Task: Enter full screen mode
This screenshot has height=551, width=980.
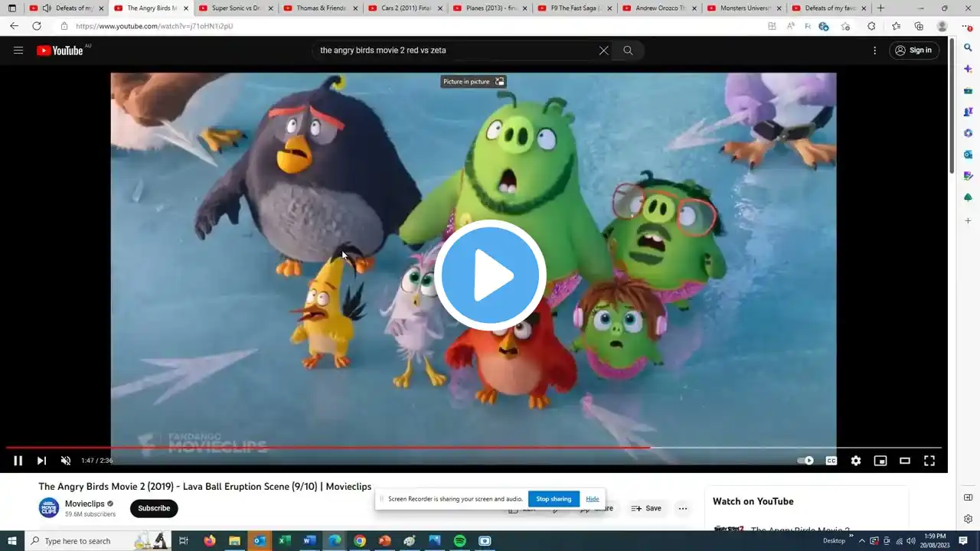Action: click(x=929, y=461)
